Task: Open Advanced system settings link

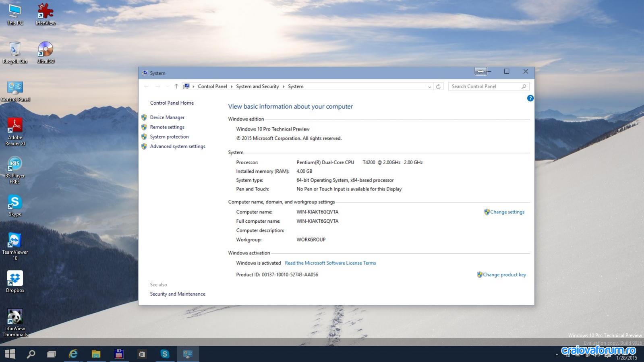Action: coord(178,146)
